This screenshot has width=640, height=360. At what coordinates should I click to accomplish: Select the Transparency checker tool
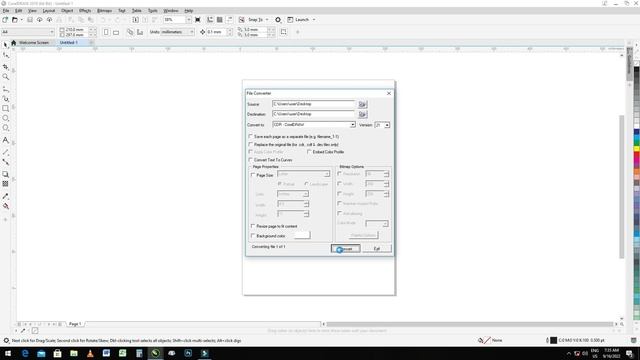point(6,184)
